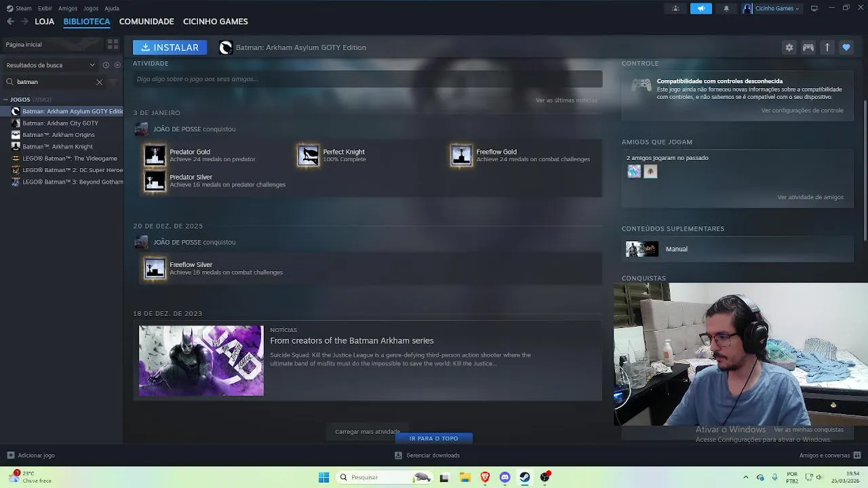This screenshot has width=868, height=488.
Task: Open Ver atividade de amigos link
Action: pyautogui.click(x=810, y=197)
